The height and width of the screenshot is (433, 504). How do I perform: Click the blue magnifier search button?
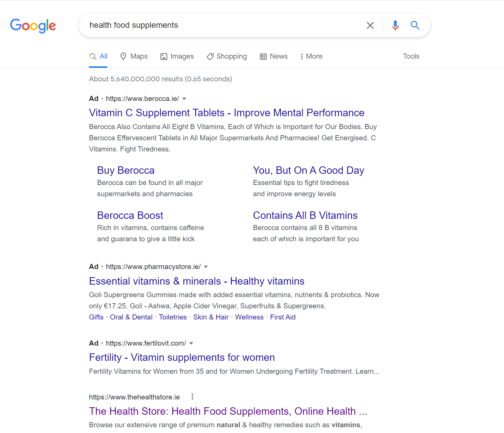coord(415,25)
